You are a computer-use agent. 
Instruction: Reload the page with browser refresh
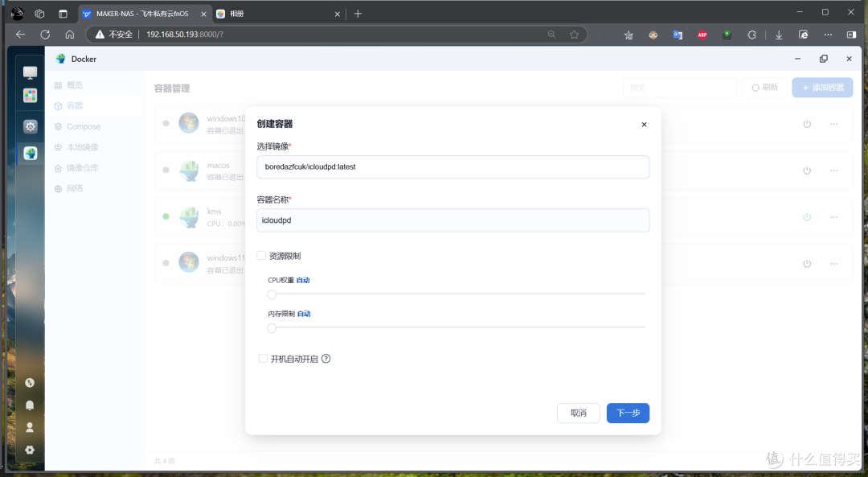(45, 35)
